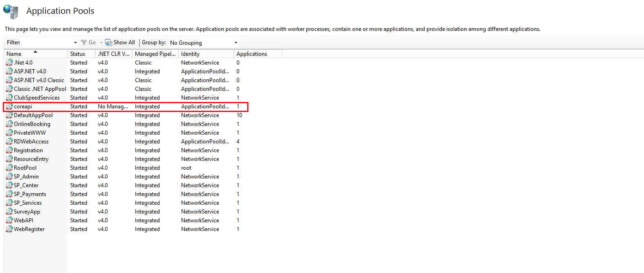The height and width of the screenshot is (273, 644).
Task: Click the SurveyApp pool icon
Action: tap(9, 212)
